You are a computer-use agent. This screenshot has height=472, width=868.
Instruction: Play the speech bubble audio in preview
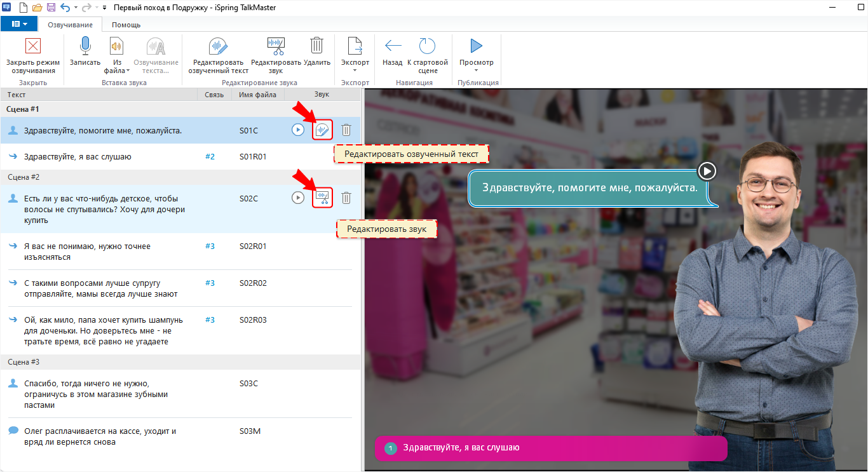pyautogui.click(x=707, y=171)
